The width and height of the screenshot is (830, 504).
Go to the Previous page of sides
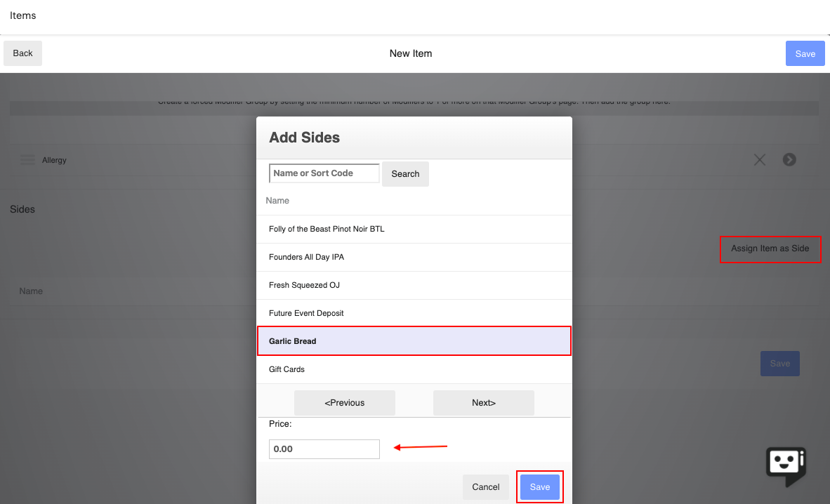click(344, 402)
